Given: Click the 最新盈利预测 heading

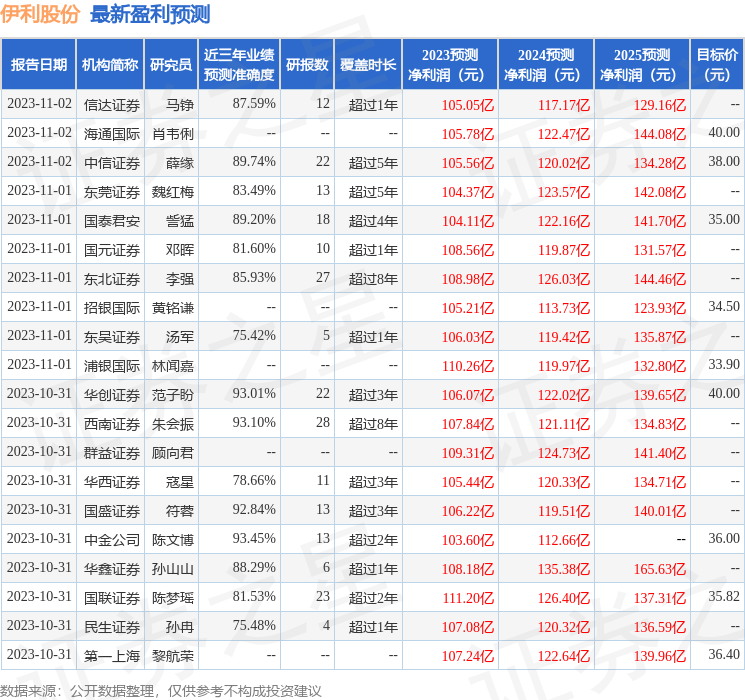Looking at the screenshot, I should pyautogui.click(x=150, y=14).
